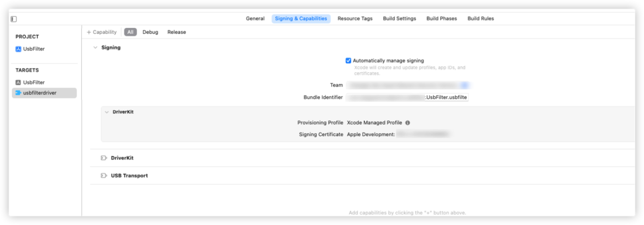
Task: Click the Provisioning Profile label
Action: click(320, 123)
